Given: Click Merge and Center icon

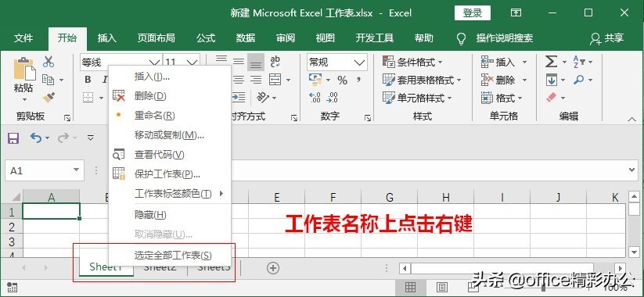Looking at the screenshot, I should (x=275, y=80).
